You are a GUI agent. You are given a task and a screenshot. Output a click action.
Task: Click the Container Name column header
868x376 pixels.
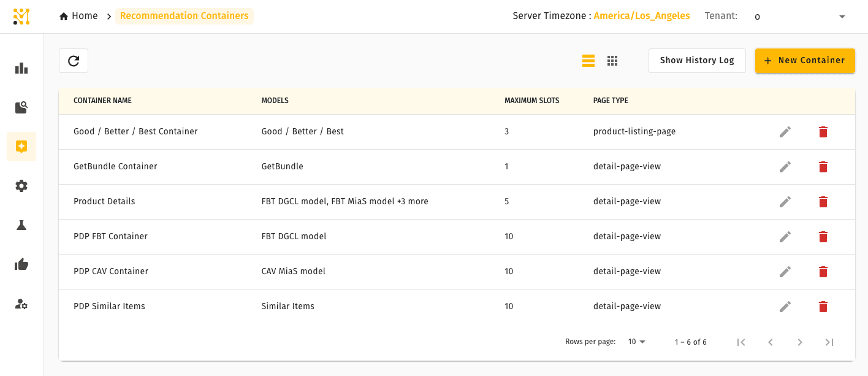coord(102,101)
